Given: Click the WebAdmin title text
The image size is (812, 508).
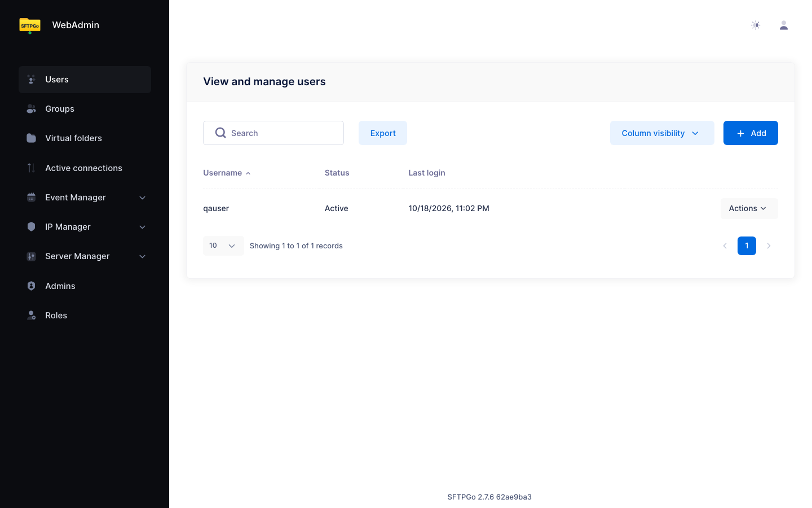Looking at the screenshot, I should 76,25.
